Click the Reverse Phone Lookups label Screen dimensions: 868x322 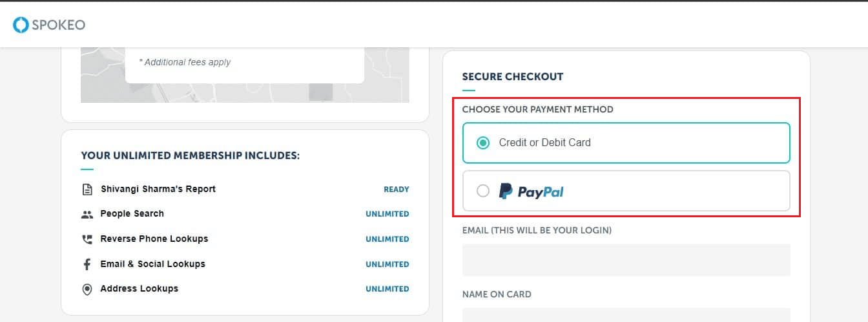(x=154, y=239)
